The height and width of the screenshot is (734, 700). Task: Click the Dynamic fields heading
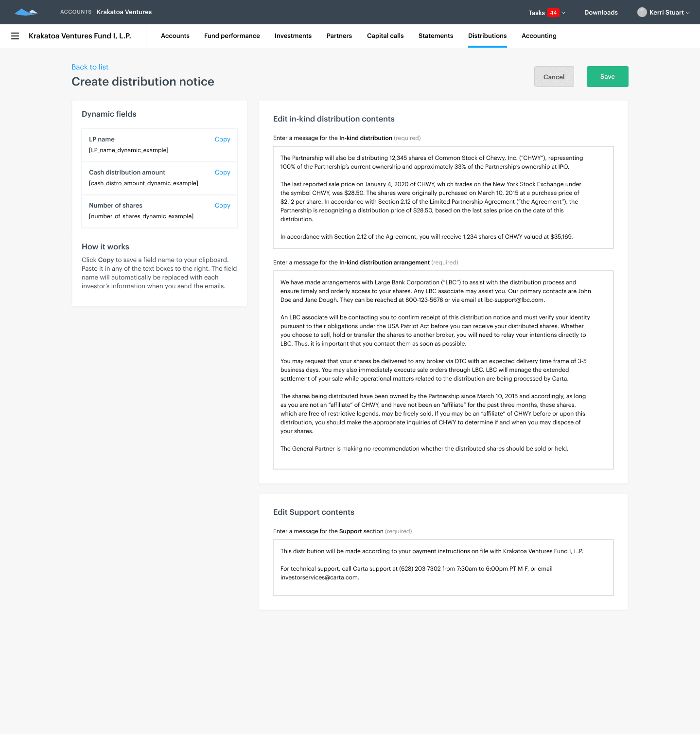(x=109, y=114)
